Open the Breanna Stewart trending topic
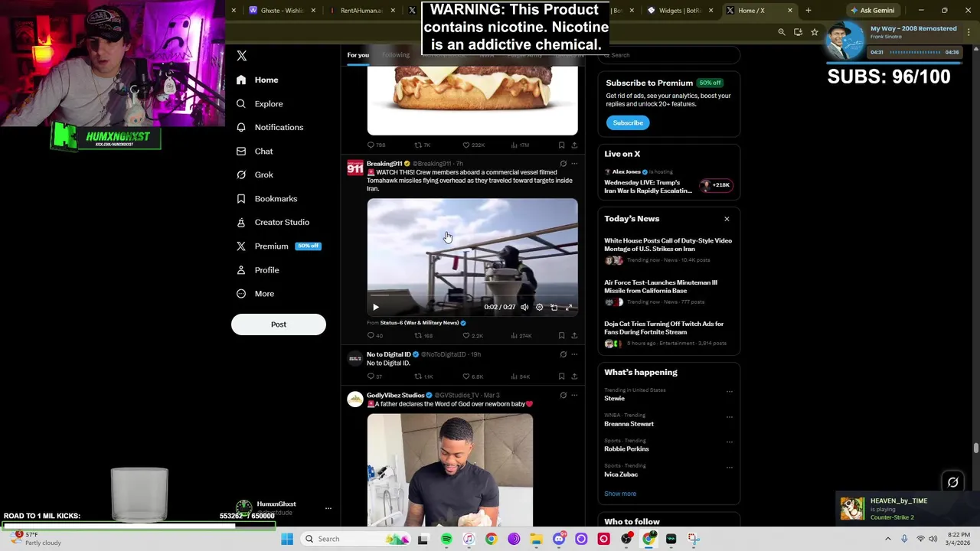The height and width of the screenshot is (551, 980). pos(629,424)
